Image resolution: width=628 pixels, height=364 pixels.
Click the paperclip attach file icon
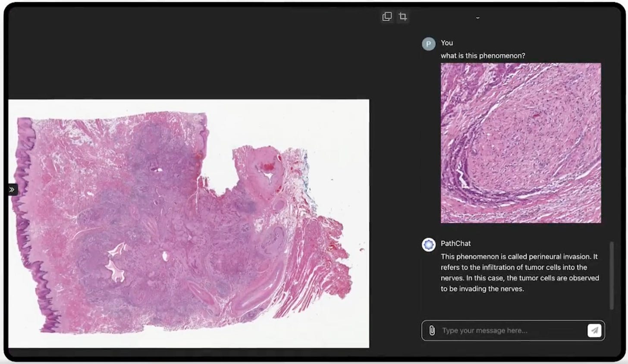(432, 331)
